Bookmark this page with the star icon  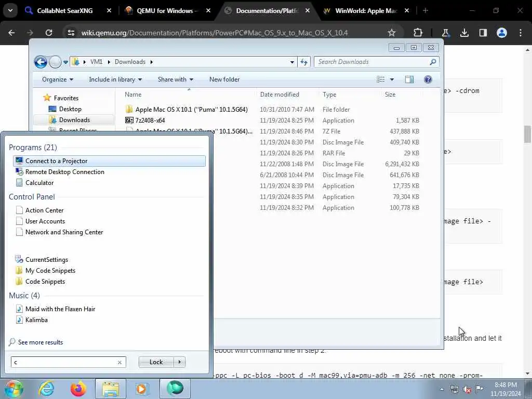tap(392, 33)
